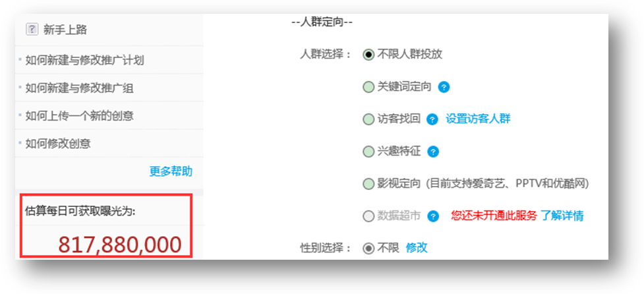The image size is (644, 294).
Task: Select the 影视定向 radio button
Action: (368, 184)
